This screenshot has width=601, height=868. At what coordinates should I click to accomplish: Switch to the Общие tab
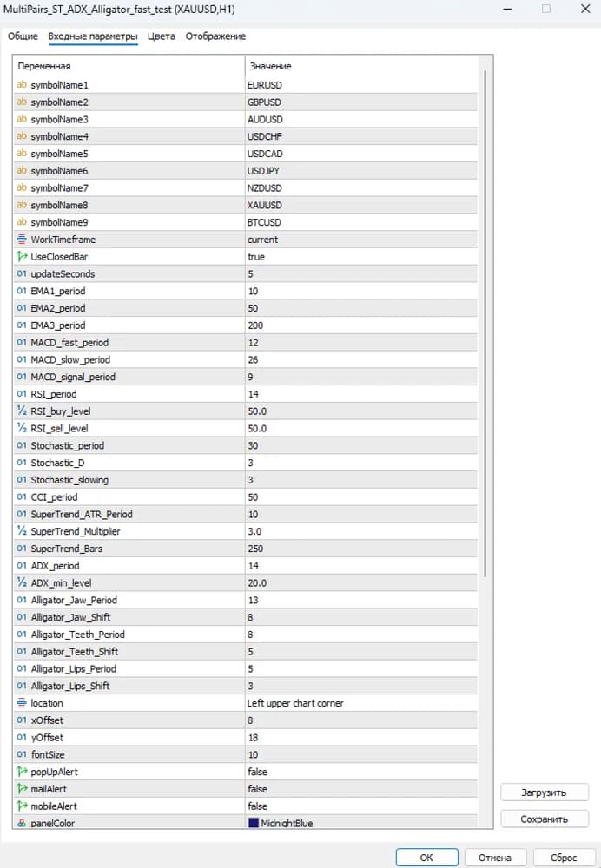coord(23,36)
